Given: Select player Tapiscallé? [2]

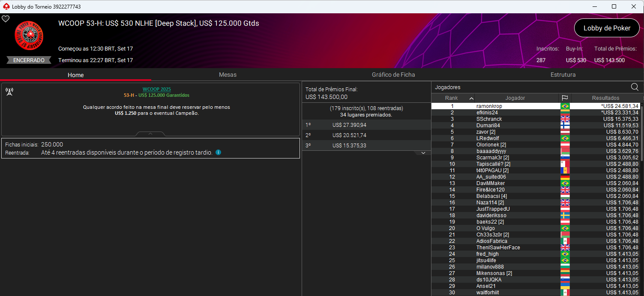Looking at the screenshot, I should point(493,164).
